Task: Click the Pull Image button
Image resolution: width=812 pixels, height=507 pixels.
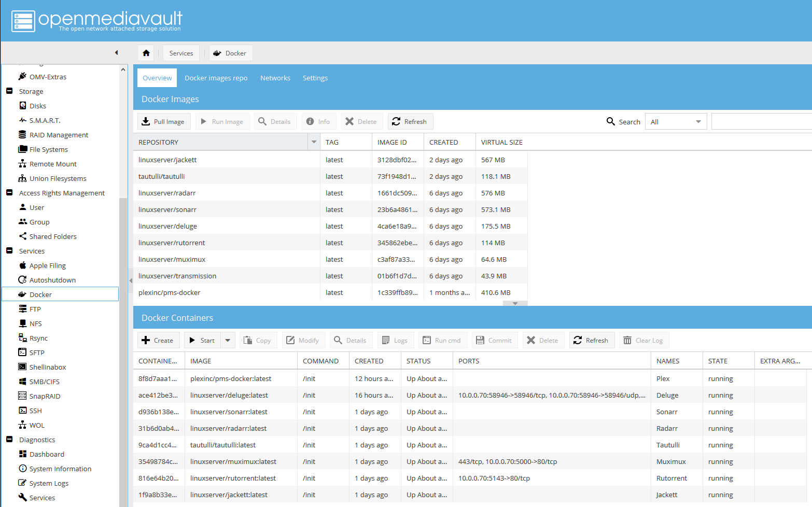Action: click(x=164, y=121)
